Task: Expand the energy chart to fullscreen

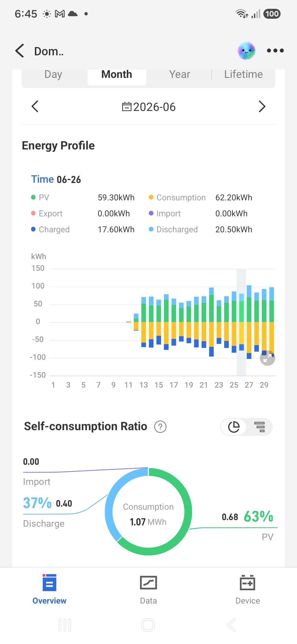Action: [x=267, y=358]
